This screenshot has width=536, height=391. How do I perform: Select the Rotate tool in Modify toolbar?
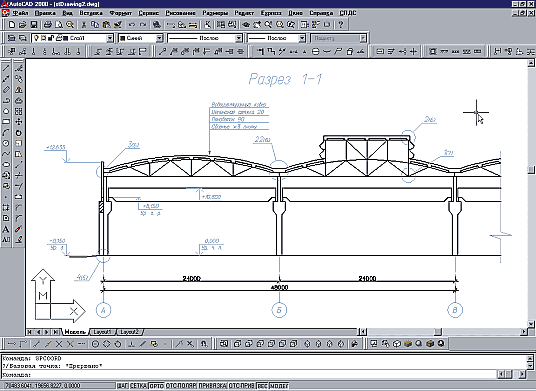tap(19, 133)
